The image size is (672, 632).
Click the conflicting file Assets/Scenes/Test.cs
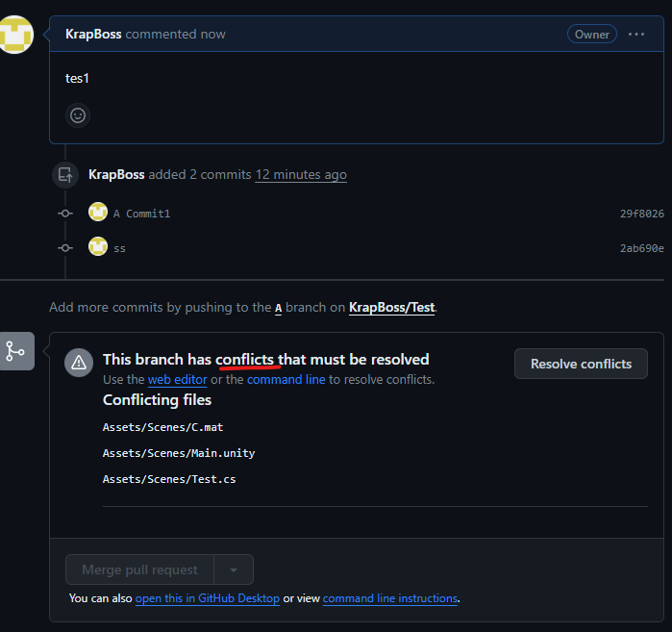(169, 479)
